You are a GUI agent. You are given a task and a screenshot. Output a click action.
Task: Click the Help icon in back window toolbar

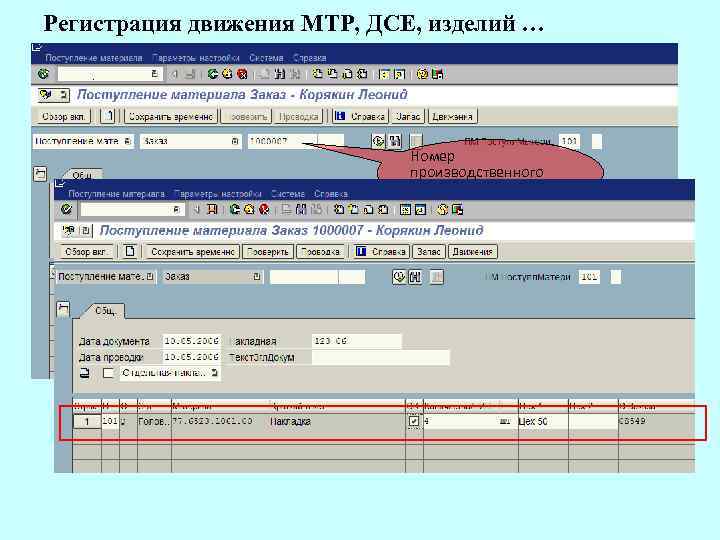click(422, 73)
